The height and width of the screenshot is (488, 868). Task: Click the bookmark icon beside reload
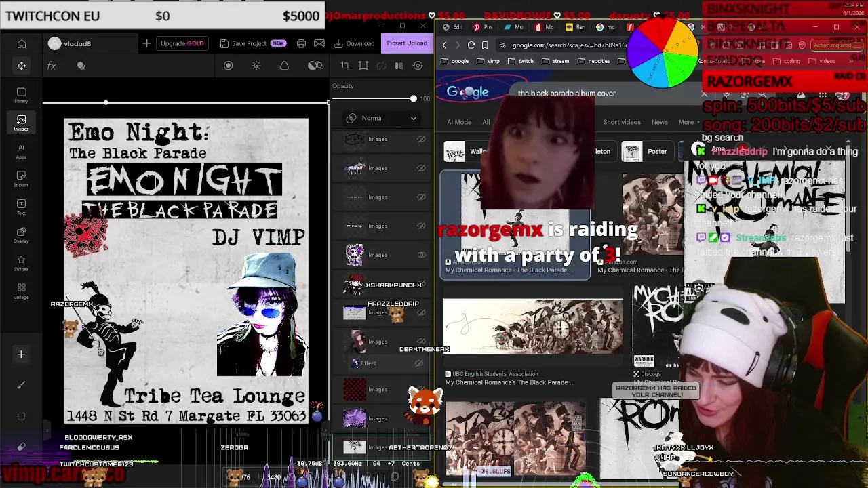[485, 45]
